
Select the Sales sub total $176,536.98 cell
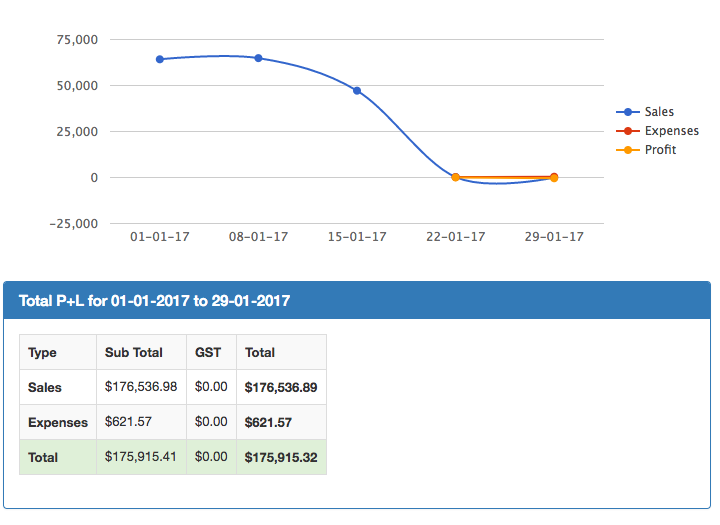pos(141,387)
